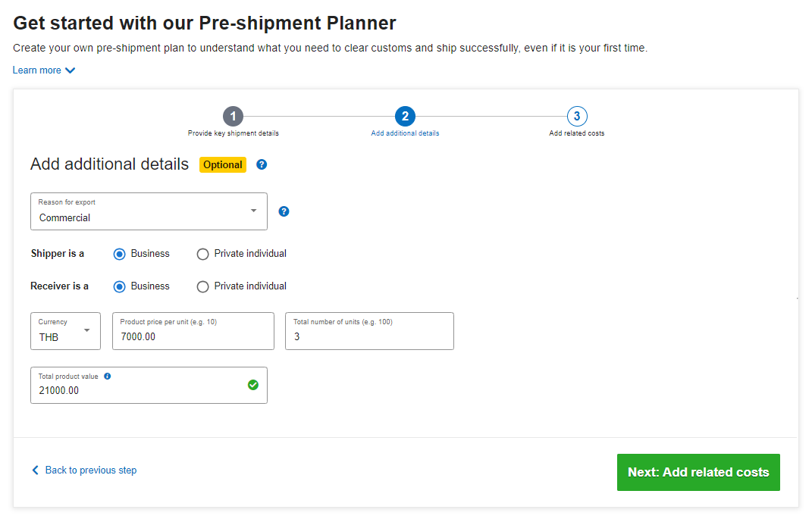The height and width of the screenshot is (522, 812).
Task: Select Business radio for Receiver
Action: pos(119,287)
